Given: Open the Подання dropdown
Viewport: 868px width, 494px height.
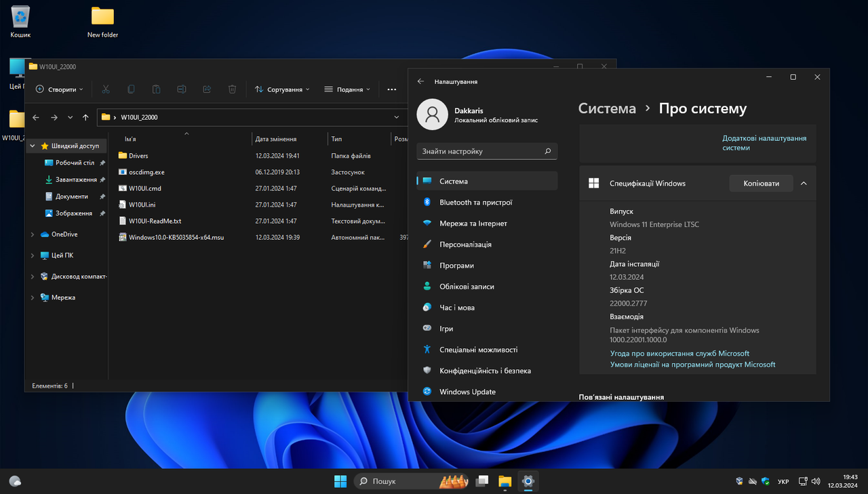Looking at the screenshot, I should tap(347, 89).
